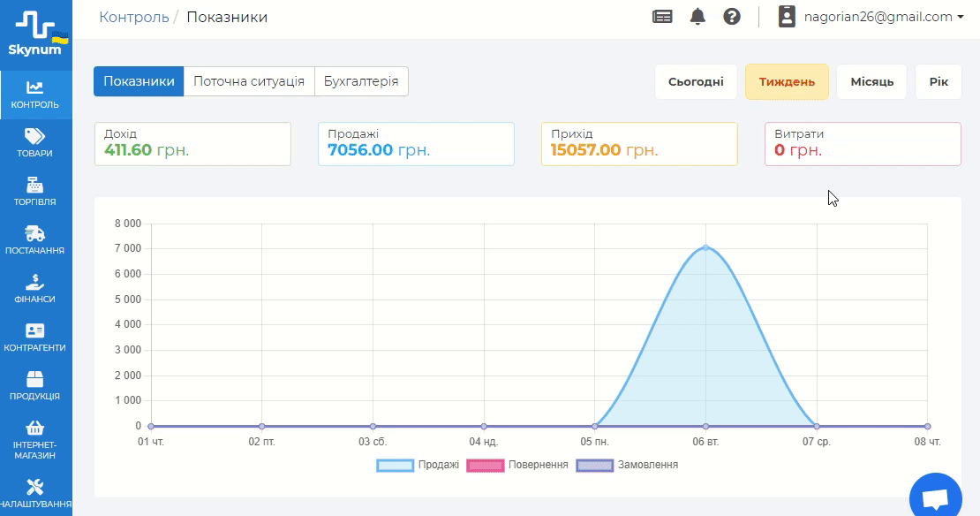Switch to Бухгалтерія tab
The height and width of the screenshot is (516, 980).
pyautogui.click(x=361, y=81)
